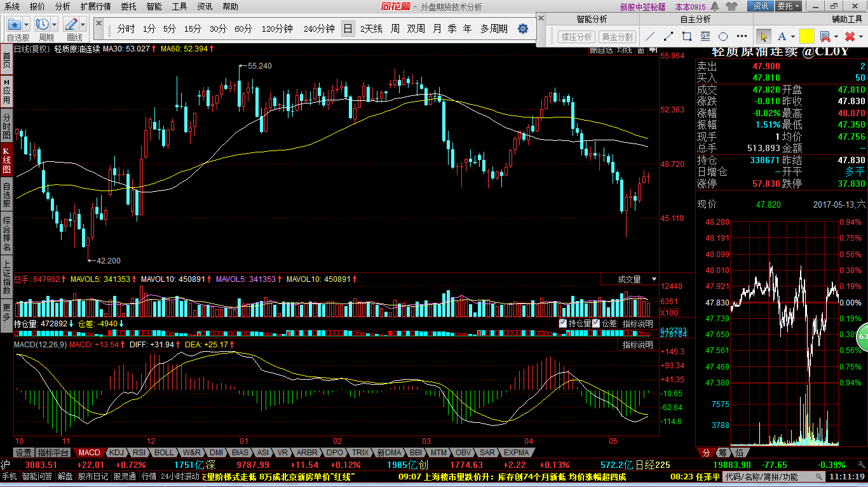This screenshot has height=487, width=868.
Task: Open the 首页 sidebar item
Action: coord(6,60)
